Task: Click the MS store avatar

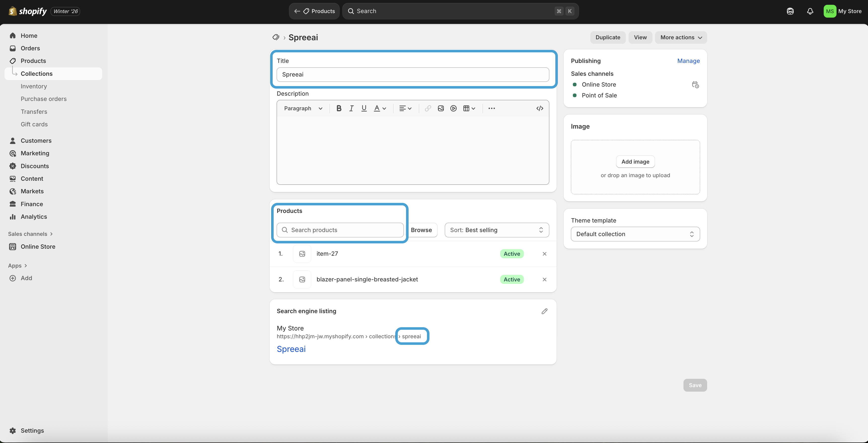Action: pyautogui.click(x=829, y=11)
